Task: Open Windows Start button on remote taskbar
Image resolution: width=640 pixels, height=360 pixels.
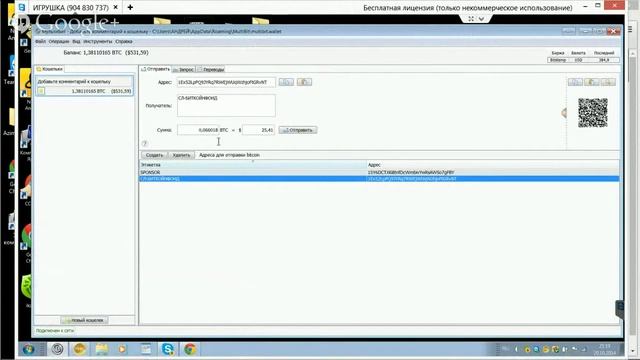Action: 29,349
